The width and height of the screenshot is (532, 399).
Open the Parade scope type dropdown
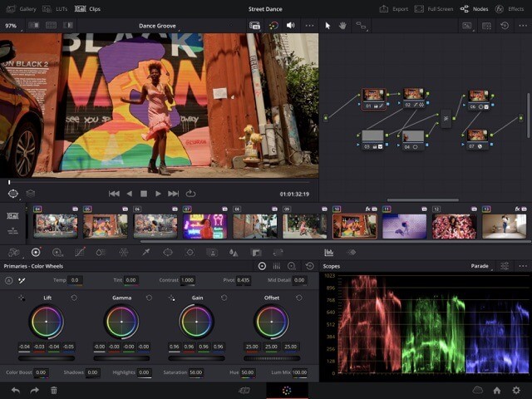coord(480,266)
